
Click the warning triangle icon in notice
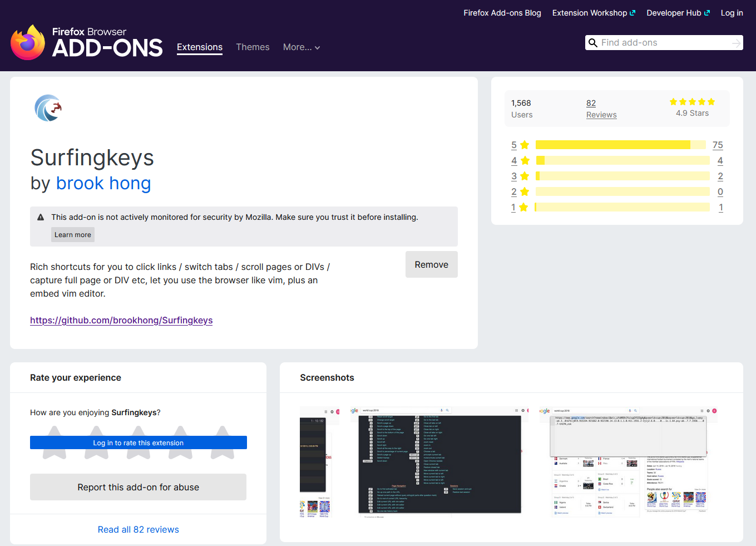pyautogui.click(x=41, y=218)
